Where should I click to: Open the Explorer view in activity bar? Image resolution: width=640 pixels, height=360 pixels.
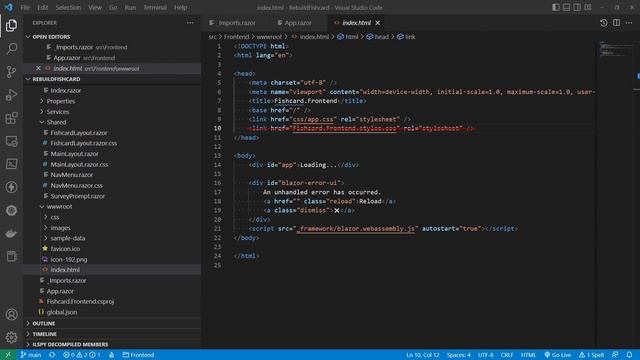11,25
